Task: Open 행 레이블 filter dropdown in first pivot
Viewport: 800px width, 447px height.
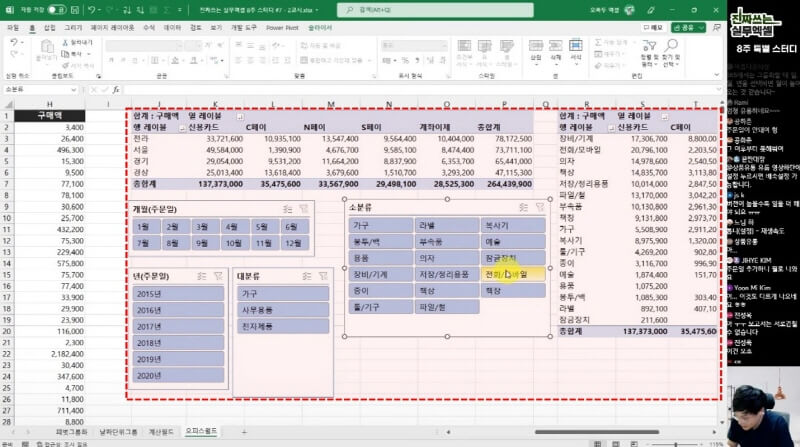Action: tap(182, 128)
